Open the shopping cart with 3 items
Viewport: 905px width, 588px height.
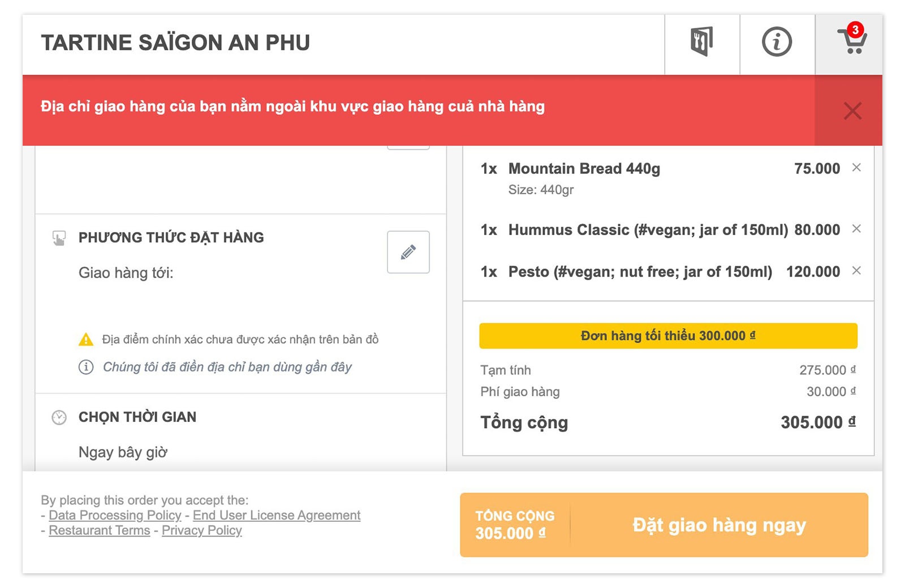(x=851, y=41)
